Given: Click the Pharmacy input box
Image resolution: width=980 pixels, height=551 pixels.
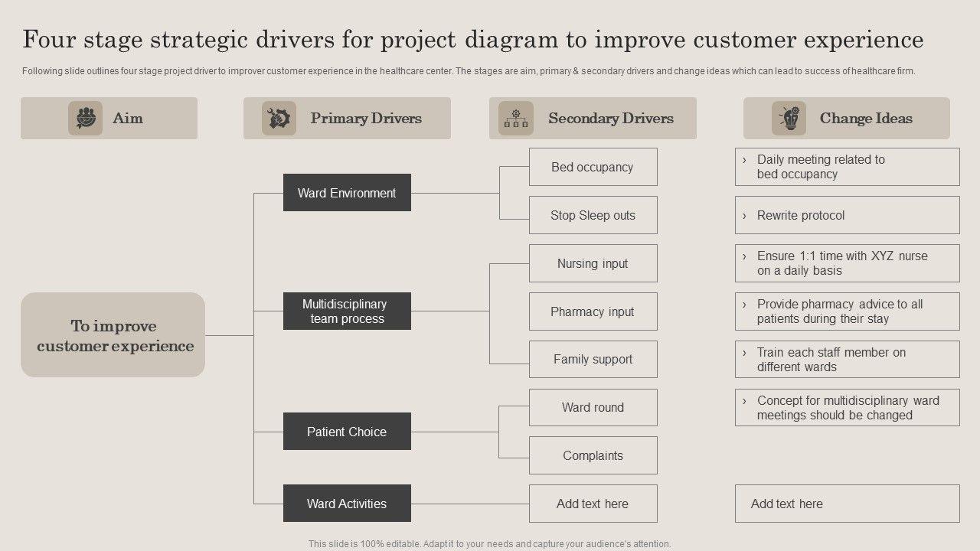Looking at the screenshot, I should click(593, 311).
